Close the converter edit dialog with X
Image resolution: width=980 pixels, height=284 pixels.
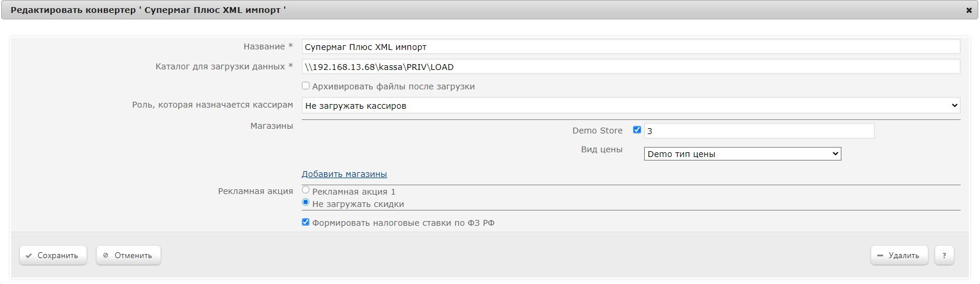[969, 11]
